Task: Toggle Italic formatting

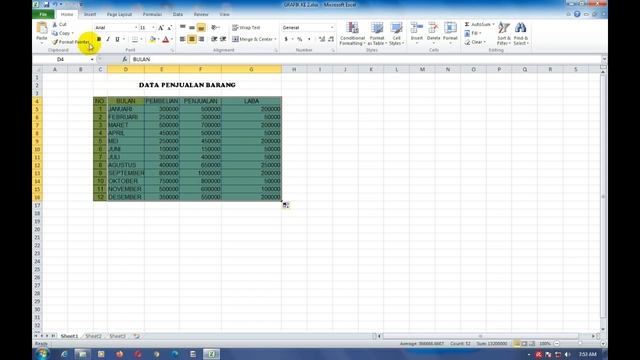Action: pos(108,39)
